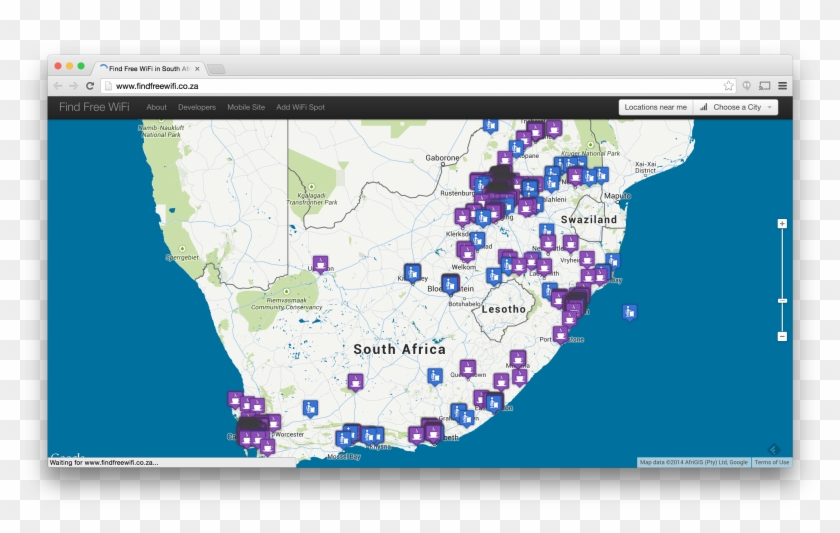The height and width of the screenshot is (533, 840).
Task: Open the Developers menu item
Action: coord(197,107)
